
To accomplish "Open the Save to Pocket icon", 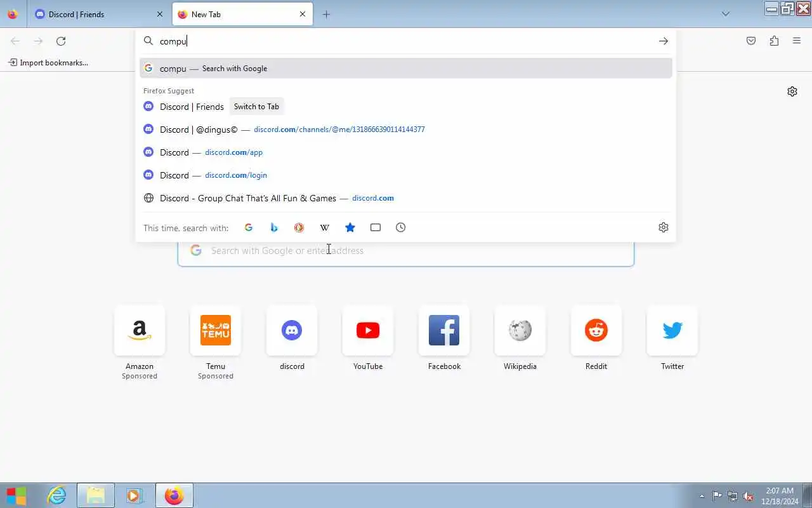I will [x=751, y=41].
